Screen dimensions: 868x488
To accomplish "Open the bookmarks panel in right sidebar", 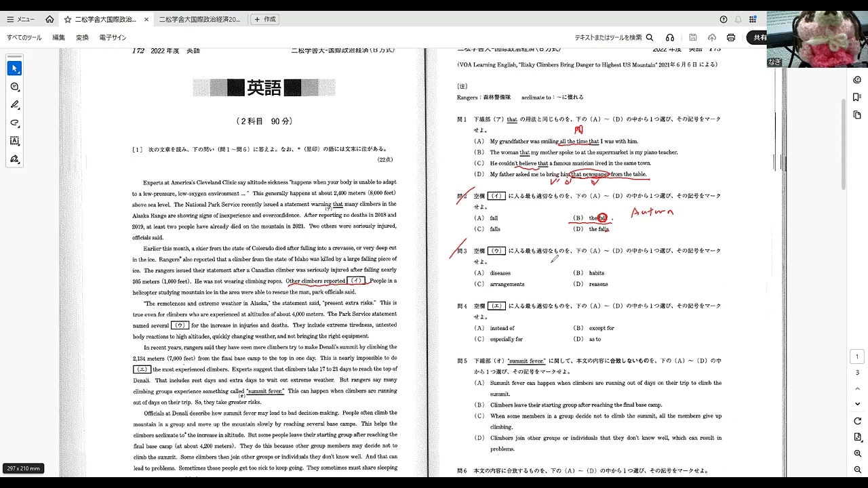I will pyautogui.click(x=857, y=98).
